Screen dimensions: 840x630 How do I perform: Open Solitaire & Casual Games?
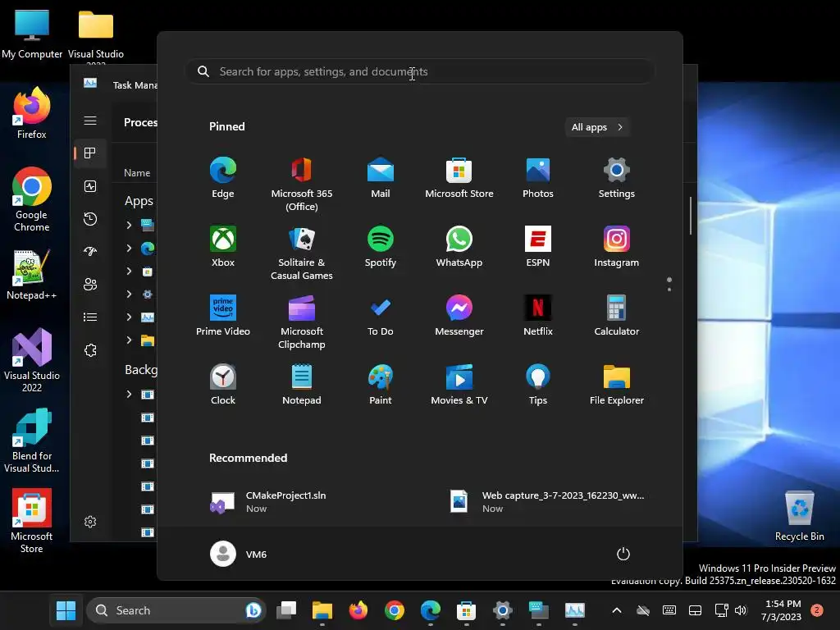[302, 253]
